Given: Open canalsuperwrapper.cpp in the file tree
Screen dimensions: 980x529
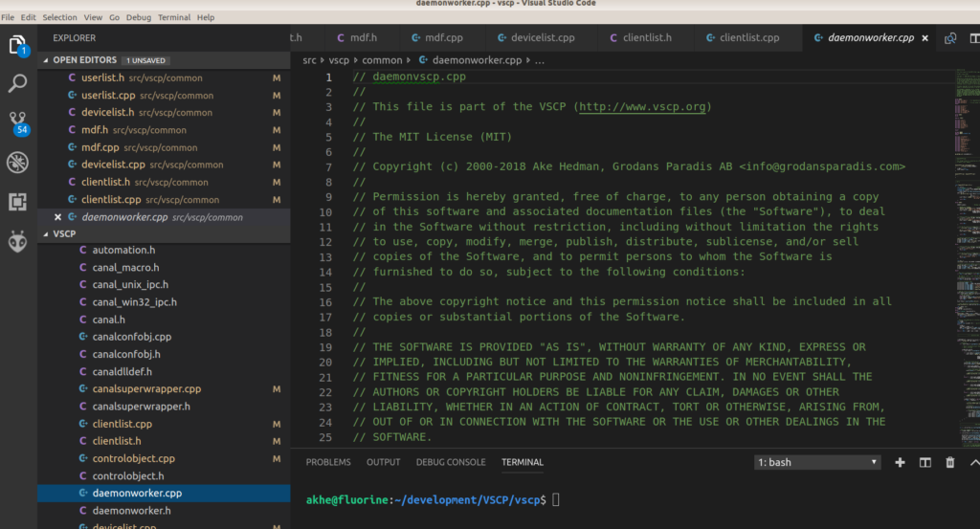Looking at the screenshot, I should [x=164, y=388].
